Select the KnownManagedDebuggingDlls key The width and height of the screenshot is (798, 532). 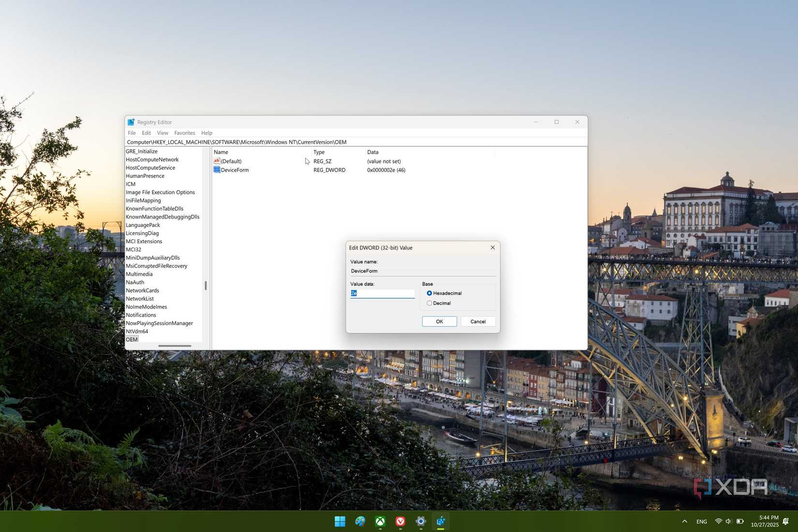pyautogui.click(x=163, y=217)
